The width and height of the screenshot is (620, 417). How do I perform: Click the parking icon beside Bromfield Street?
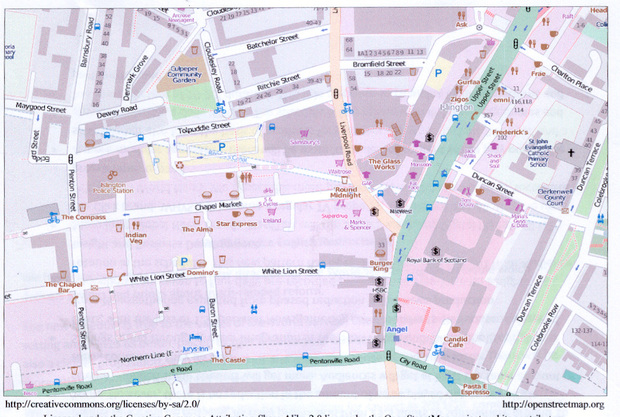438,73
